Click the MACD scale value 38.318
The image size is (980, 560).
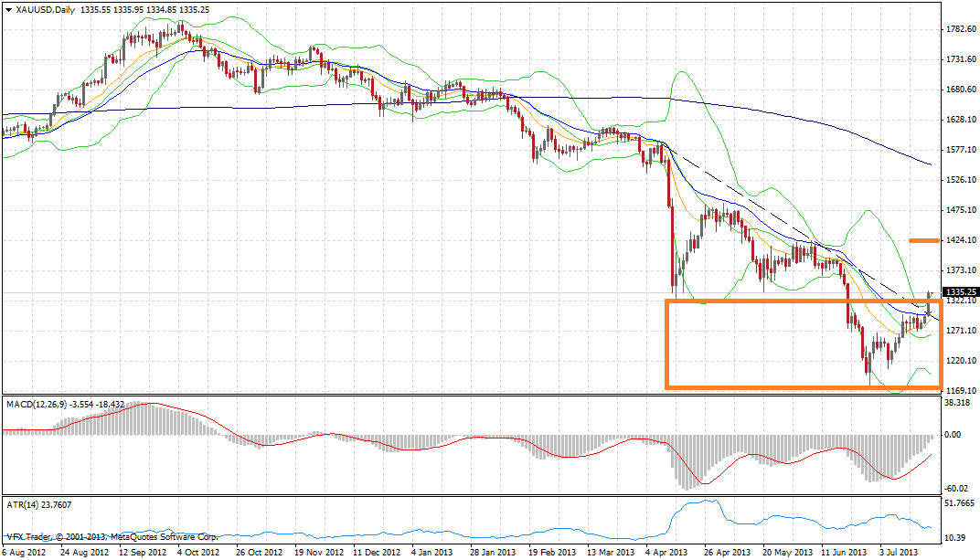pos(956,403)
